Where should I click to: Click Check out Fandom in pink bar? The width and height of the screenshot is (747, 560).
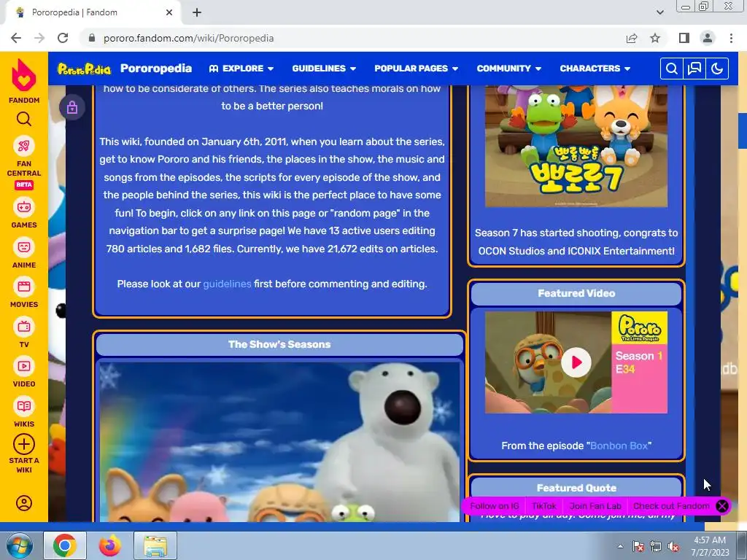tap(671, 506)
